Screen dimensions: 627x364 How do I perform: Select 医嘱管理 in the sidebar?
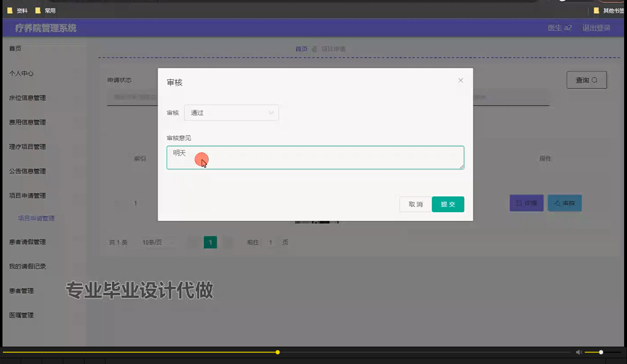(x=22, y=315)
